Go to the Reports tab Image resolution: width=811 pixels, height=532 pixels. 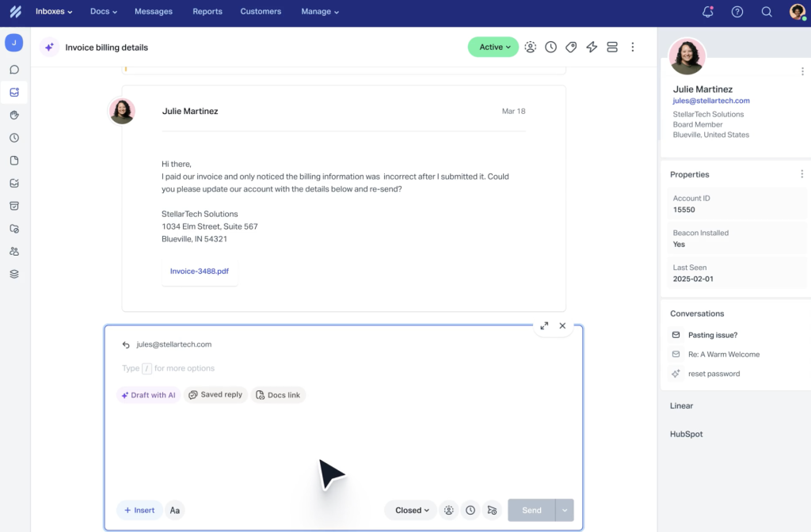tap(208, 12)
